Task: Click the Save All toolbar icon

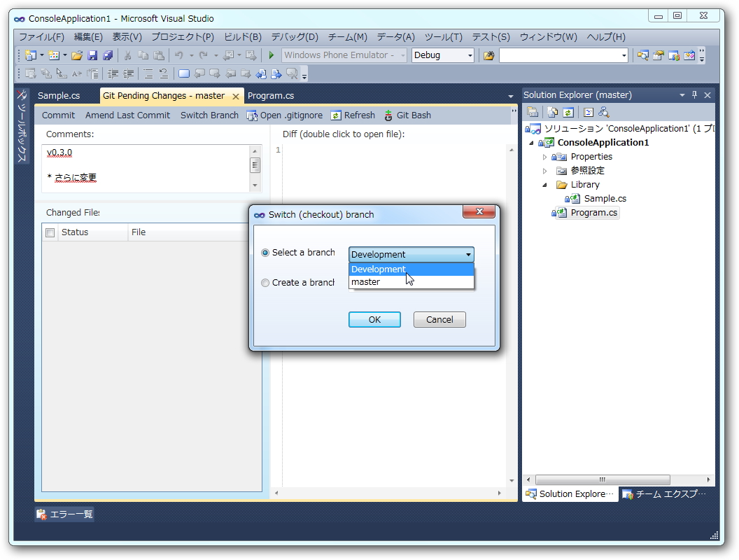Action: point(108,55)
